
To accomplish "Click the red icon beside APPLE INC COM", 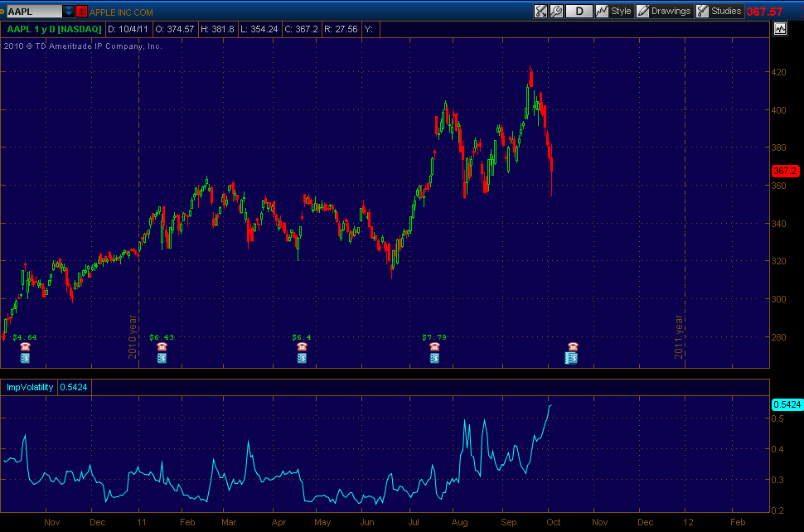I will tap(80, 12).
